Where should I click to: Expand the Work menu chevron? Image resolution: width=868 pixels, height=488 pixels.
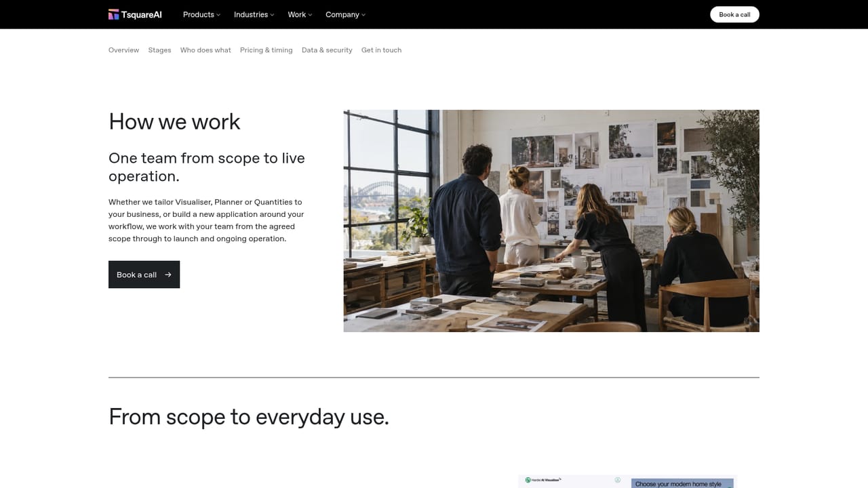click(310, 15)
